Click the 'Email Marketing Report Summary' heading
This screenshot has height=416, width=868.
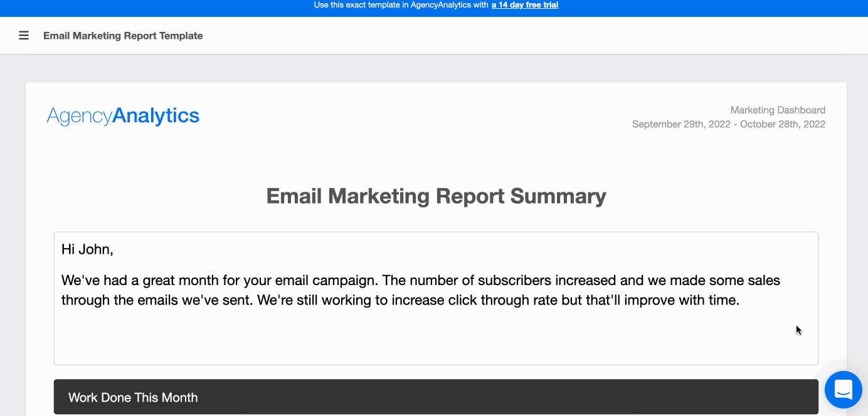coord(436,196)
